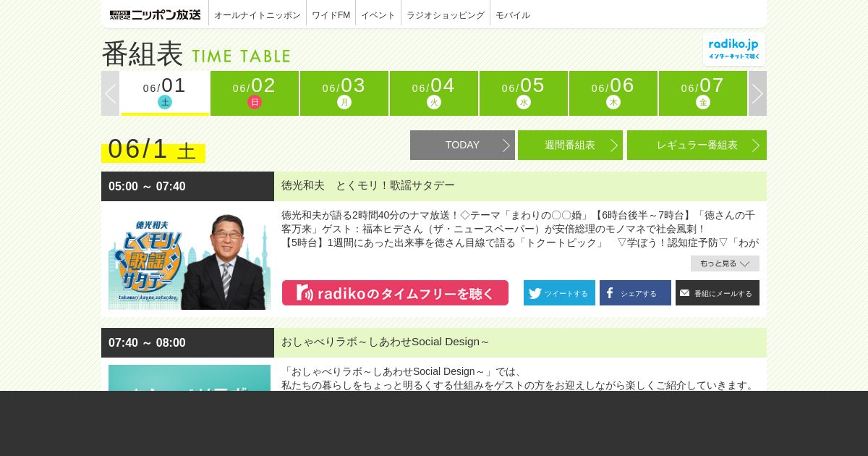Click the 07:40 ～ 08:00 time label
Viewport: 868px width, 456px height.
coord(147,342)
